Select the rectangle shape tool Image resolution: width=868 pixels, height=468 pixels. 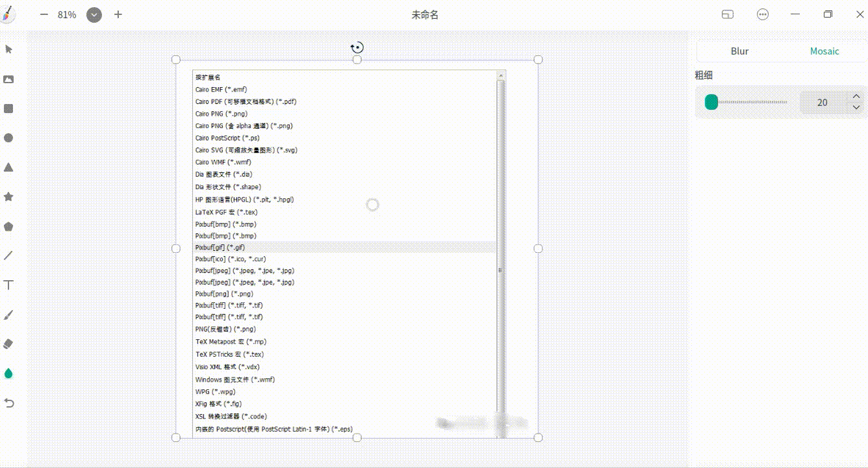(9, 109)
